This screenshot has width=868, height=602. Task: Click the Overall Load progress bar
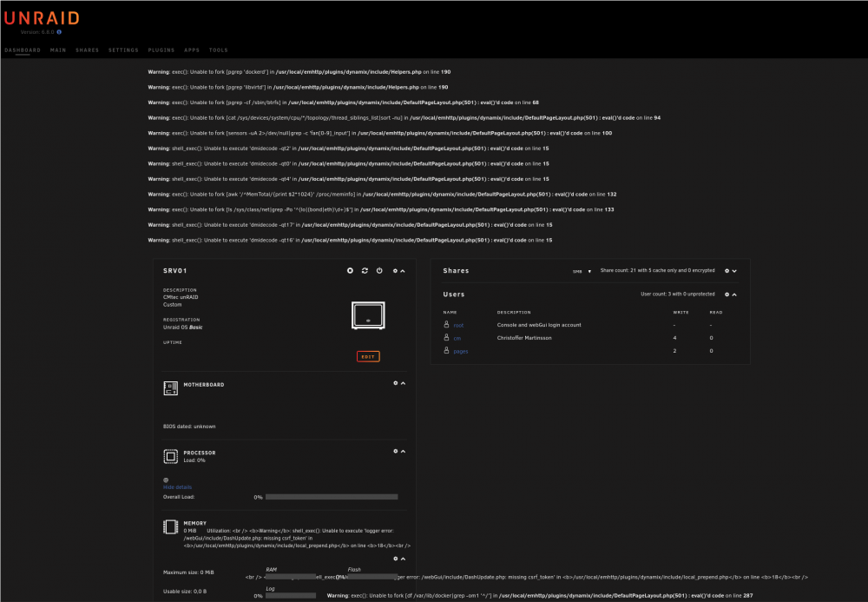tap(332, 497)
